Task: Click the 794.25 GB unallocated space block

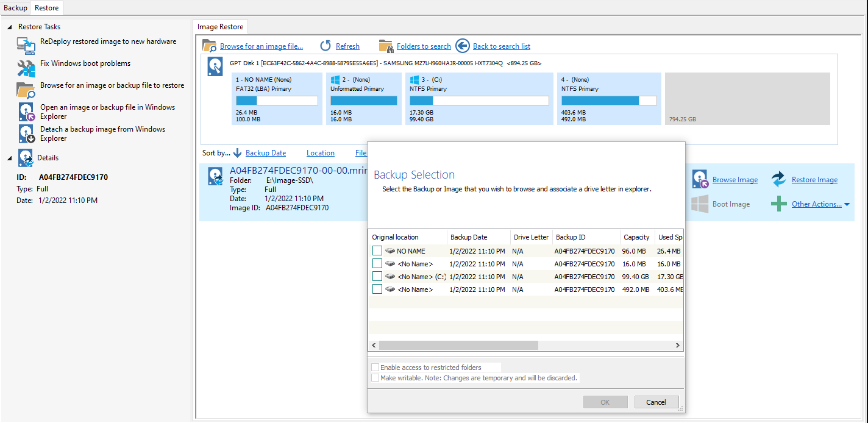Action: click(747, 99)
